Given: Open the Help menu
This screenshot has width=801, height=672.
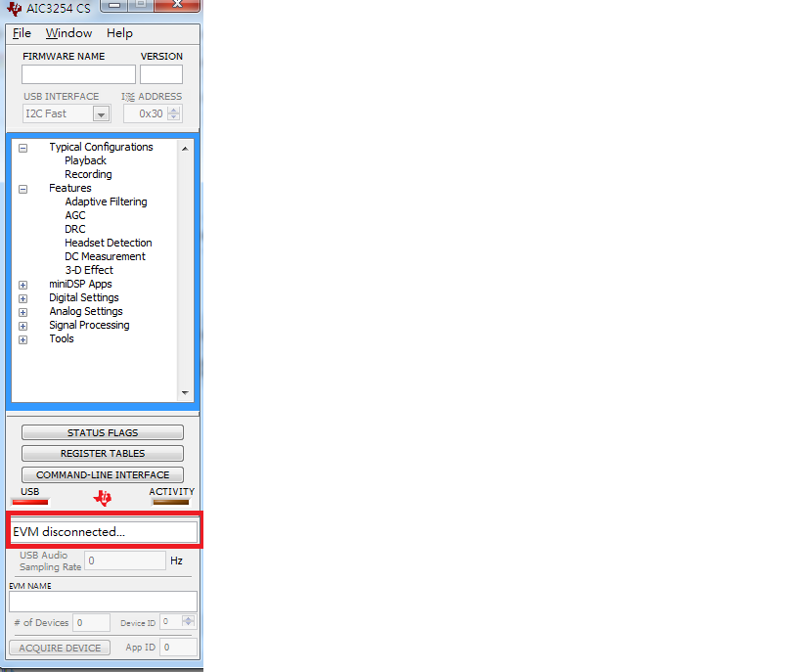Looking at the screenshot, I should (118, 33).
